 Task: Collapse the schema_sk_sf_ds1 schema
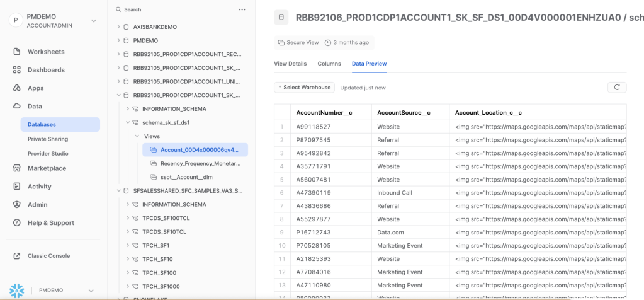click(x=128, y=122)
